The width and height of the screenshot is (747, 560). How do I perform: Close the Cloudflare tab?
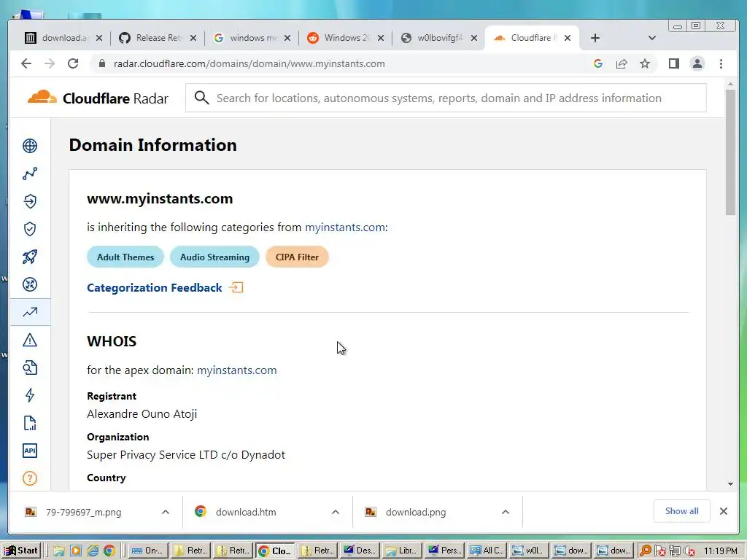click(x=568, y=38)
